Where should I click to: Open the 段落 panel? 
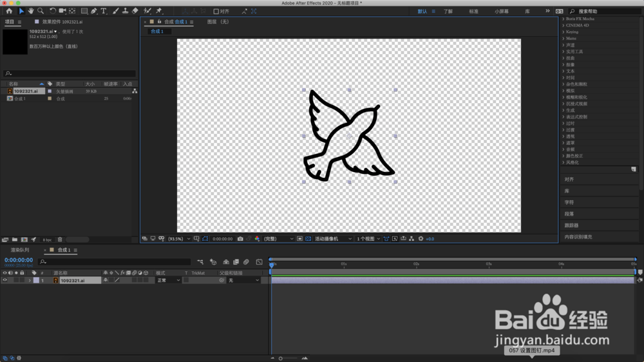pos(569,214)
